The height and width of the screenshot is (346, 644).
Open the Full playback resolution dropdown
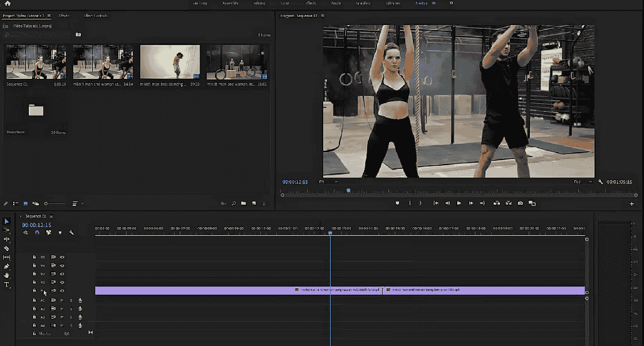[x=583, y=182]
